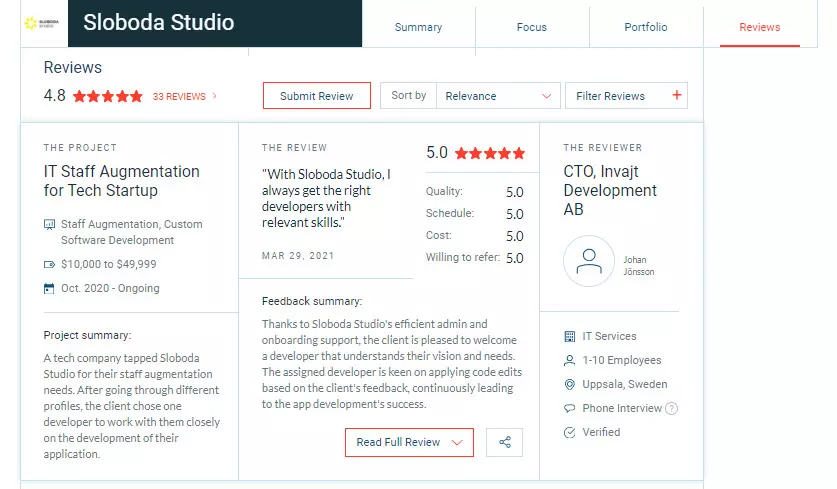Click the project dates calendar icon
Viewport: 837px width, 489px height.
(49, 288)
